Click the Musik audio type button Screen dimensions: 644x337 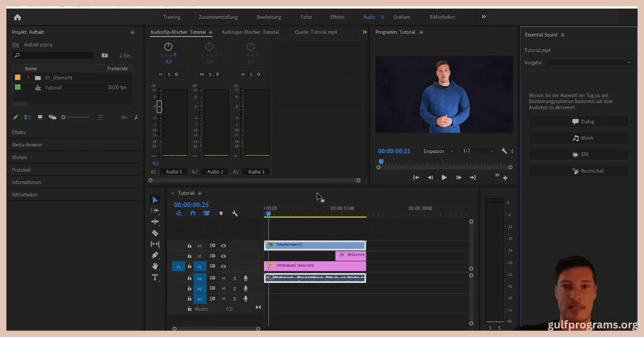pyautogui.click(x=578, y=138)
